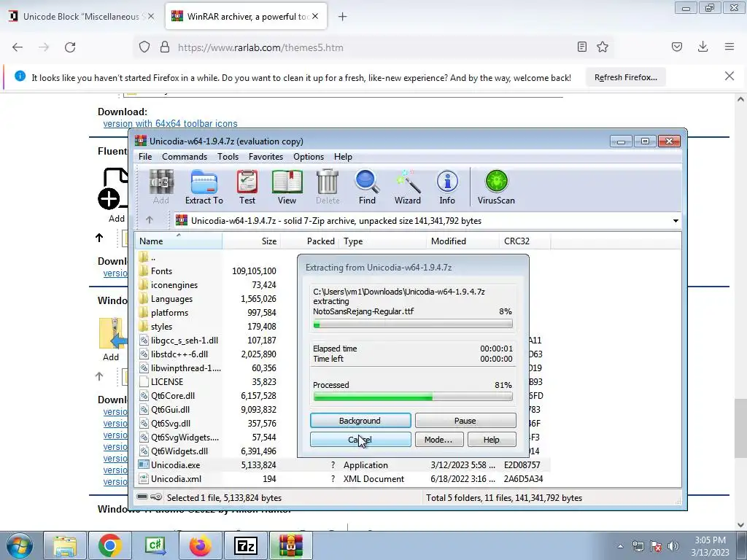Click the Processed progress bar at 81%
The height and width of the screenshot is (560, 747).
(413, 396)
